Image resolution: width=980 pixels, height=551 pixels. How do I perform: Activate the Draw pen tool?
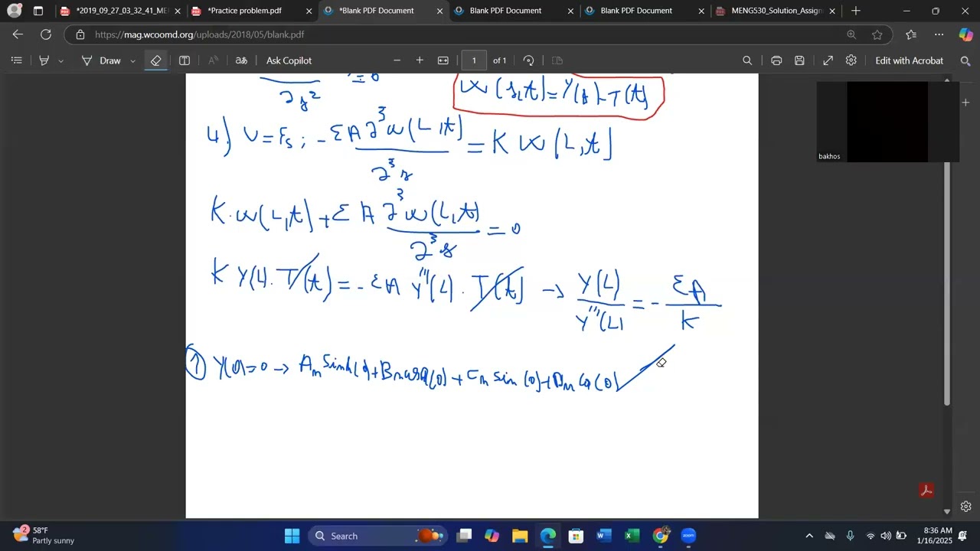[x=102, y=60]
